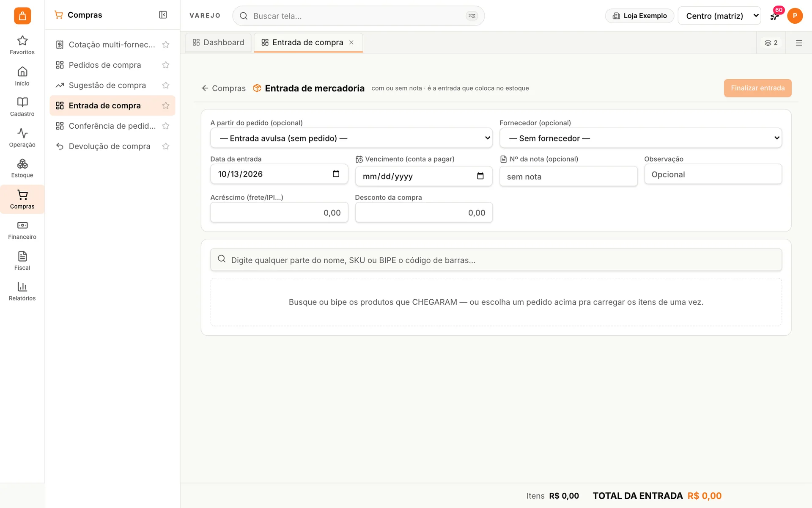Click the Desconto da compra amount field
Viewport: 812px width, 508px height.
click(x=424, y=213)
